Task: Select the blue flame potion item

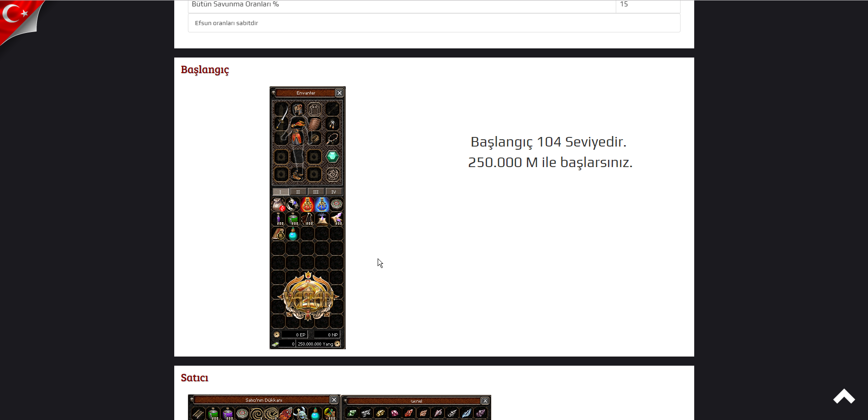Action: [322, 205]
